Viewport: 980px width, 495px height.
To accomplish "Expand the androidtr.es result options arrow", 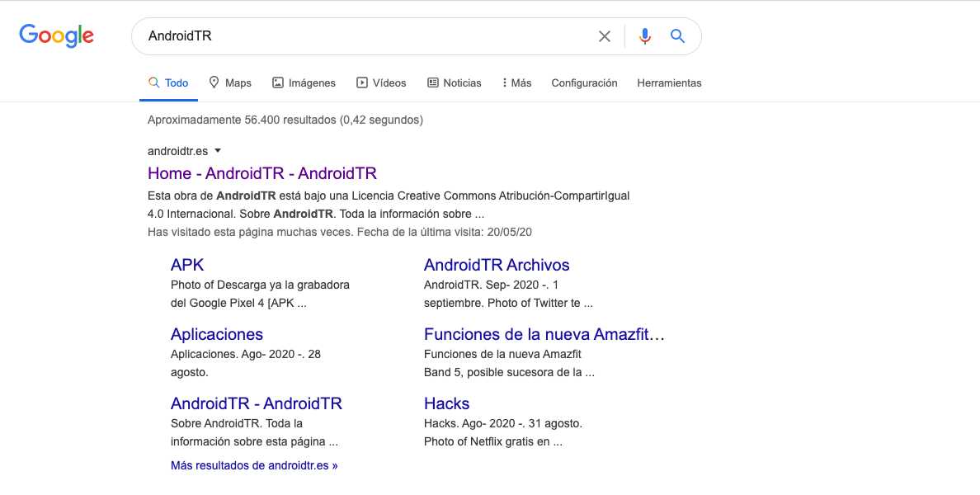I will click(x=218, y=151).
